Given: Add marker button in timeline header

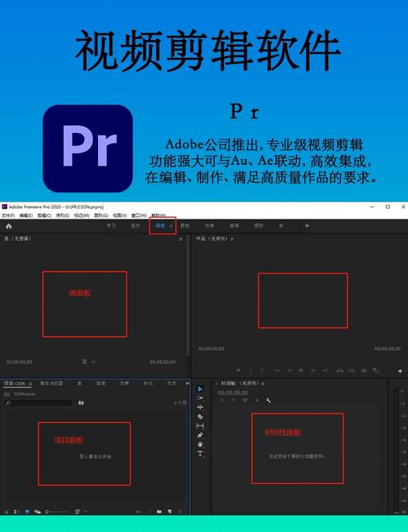Looking at the screenshot, I should tap(256, 401).
